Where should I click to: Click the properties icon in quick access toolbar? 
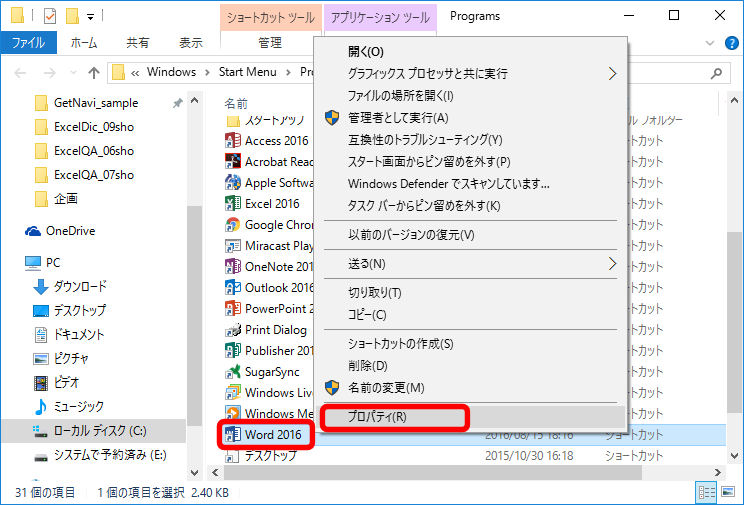click(50, 16)
